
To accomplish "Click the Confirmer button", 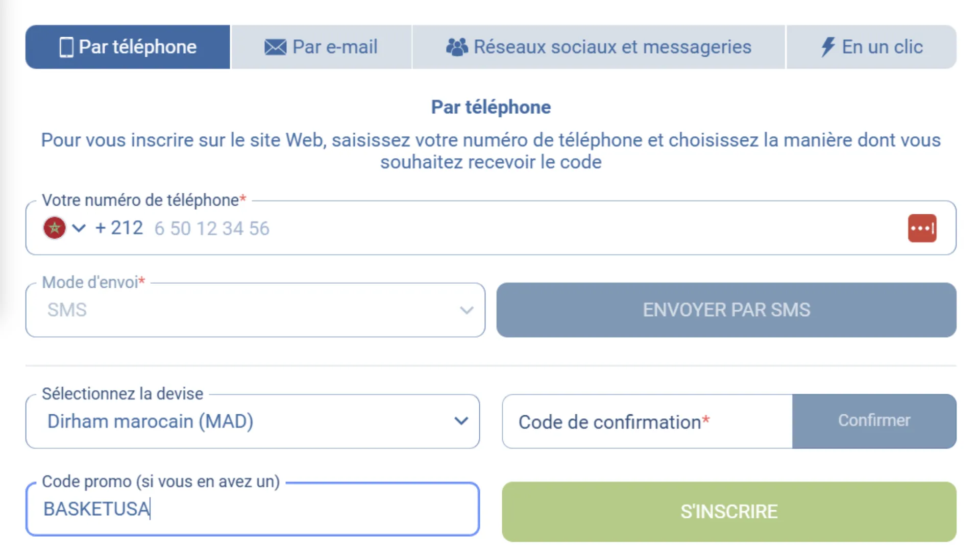I will (x=874, y=421).
